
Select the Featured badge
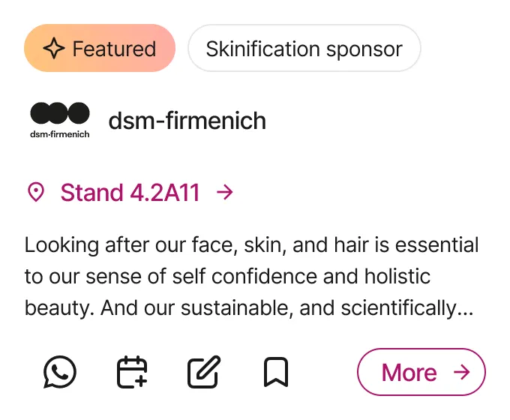tap(100, 49)
